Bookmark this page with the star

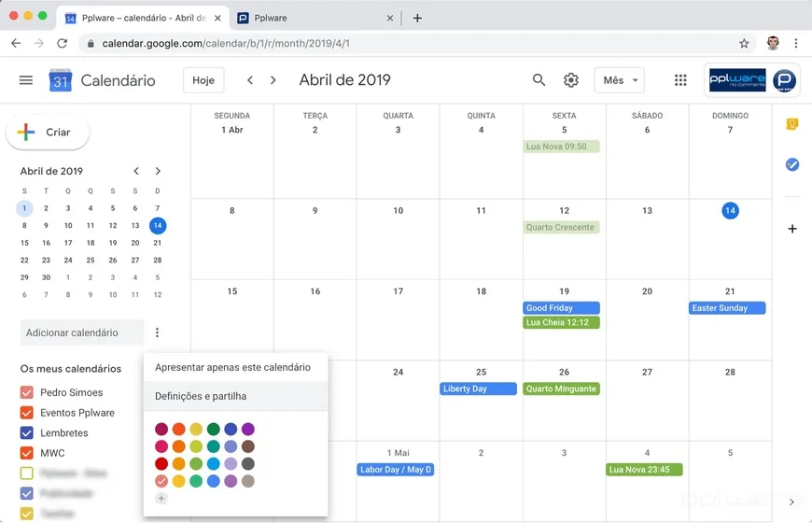[x=744, y=44]
